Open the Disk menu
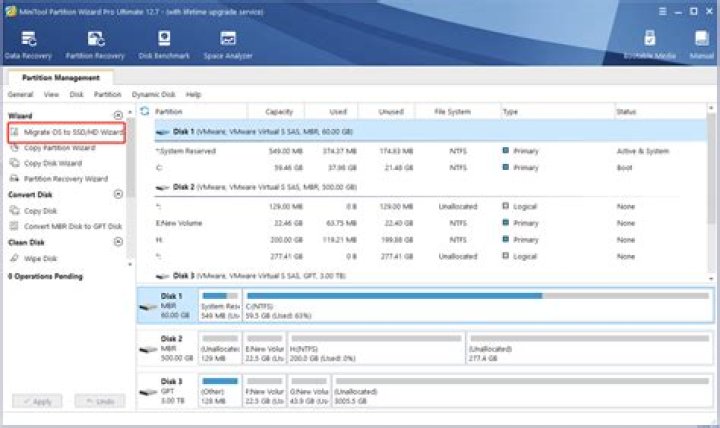This screenshot has width=720, height=428. click(x=76, y=94)
